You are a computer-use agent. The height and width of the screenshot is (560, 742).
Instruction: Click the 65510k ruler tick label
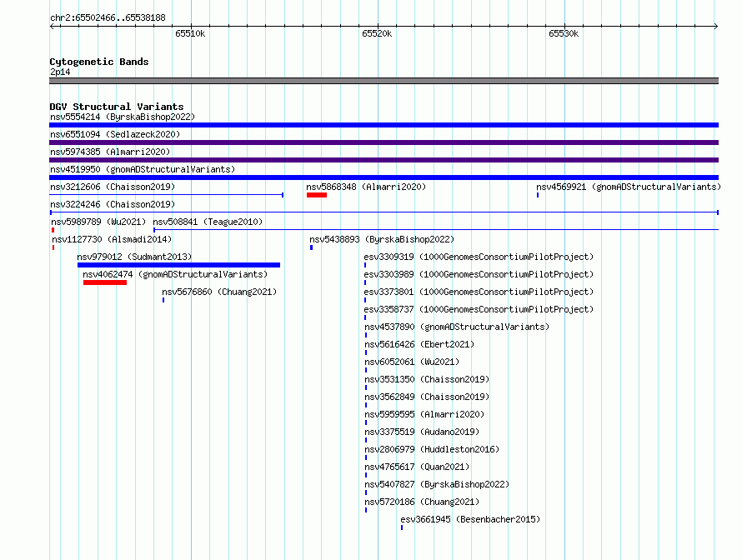coord(190,33)
